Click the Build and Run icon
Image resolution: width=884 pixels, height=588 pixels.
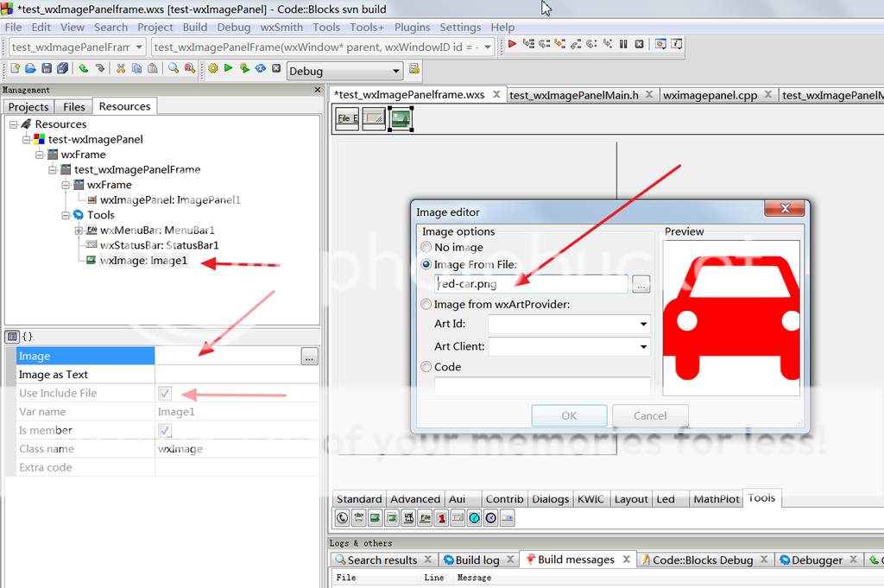[244, 70]
